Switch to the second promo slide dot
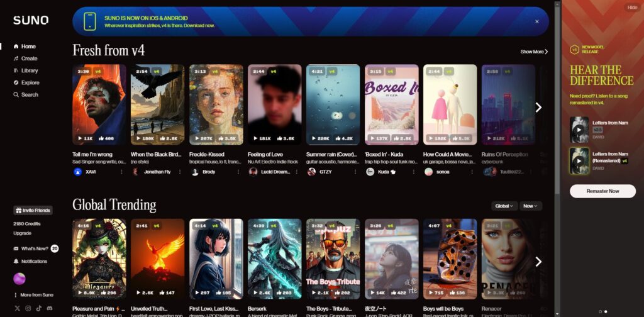The height and width of the screenshot is (317, 644). (x=606, y=311)
